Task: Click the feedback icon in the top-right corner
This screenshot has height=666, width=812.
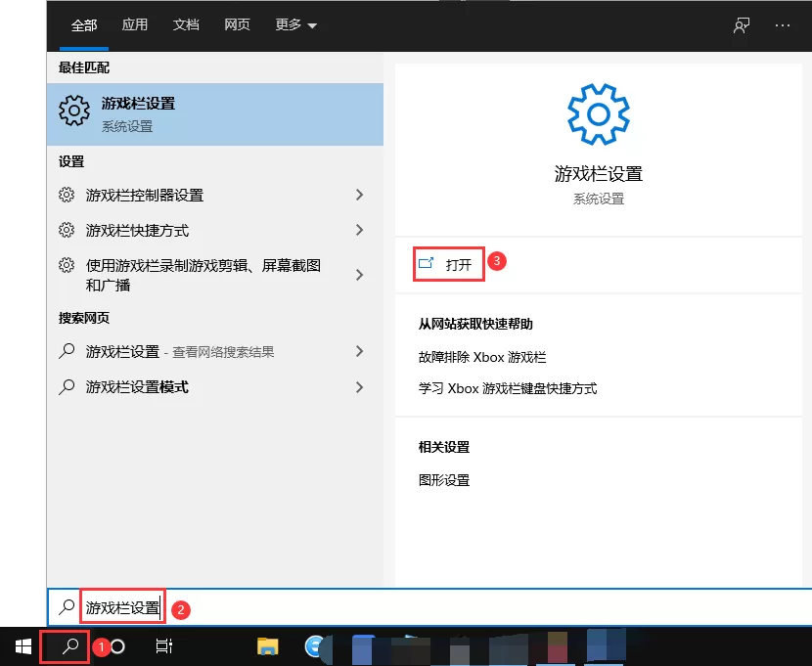Action: pos(741,26)
